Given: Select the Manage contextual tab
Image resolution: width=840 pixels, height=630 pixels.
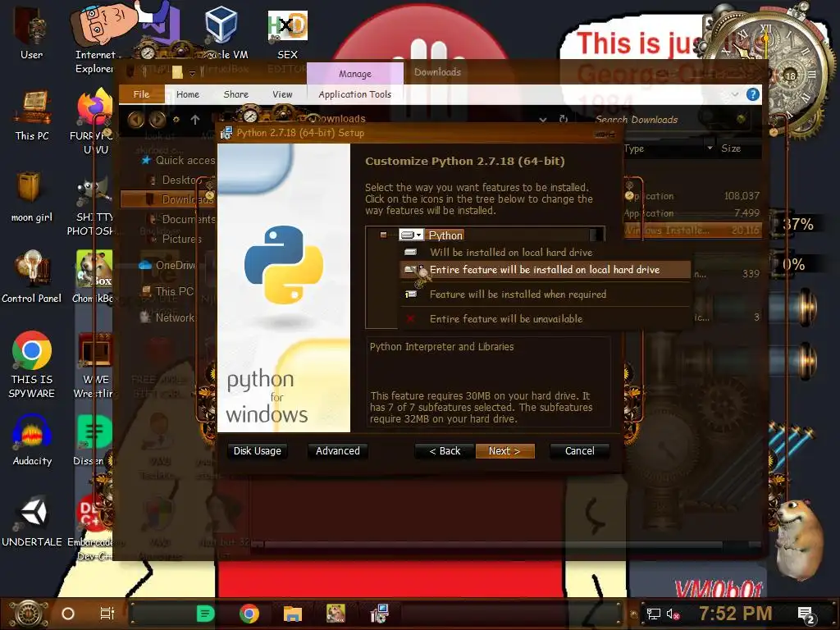Looking at the screenshot, I should click(354, 74).
